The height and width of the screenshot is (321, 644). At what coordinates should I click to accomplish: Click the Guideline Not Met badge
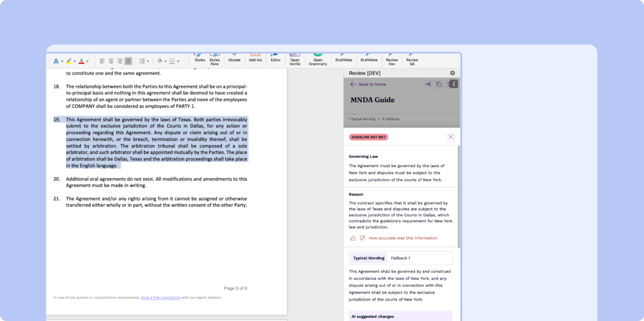(368, 137)
